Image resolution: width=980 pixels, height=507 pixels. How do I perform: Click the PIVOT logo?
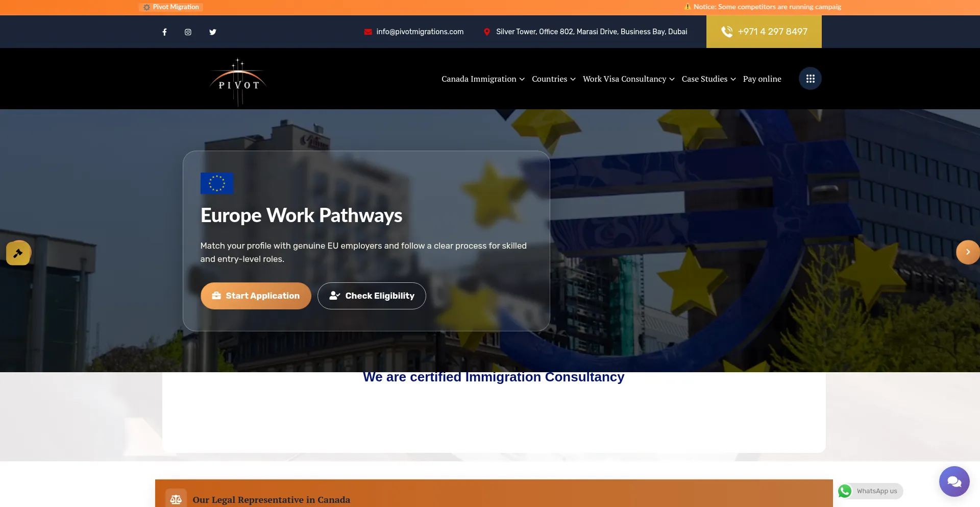click(x=238, y=82)
